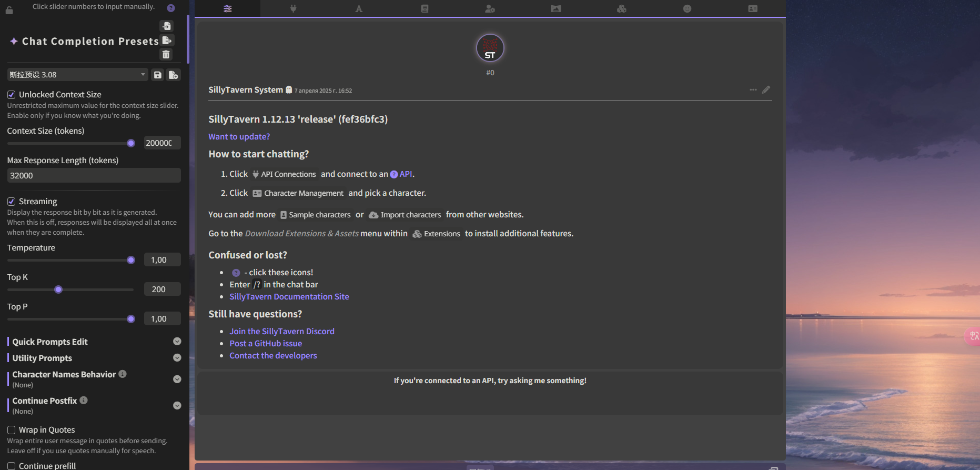Open Join the SillyTavern Discord link
Image resolution: width=980 pixels, height=470 pixels.
pos(282,332)
